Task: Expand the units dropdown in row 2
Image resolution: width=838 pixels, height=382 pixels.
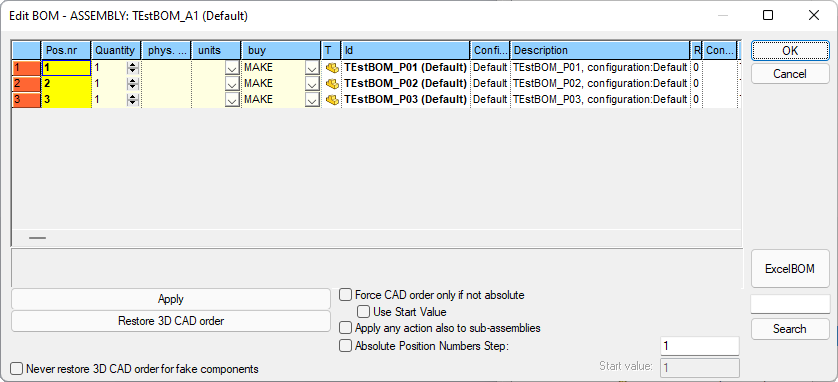Action: pyautogui.click(x=232, y=84)
